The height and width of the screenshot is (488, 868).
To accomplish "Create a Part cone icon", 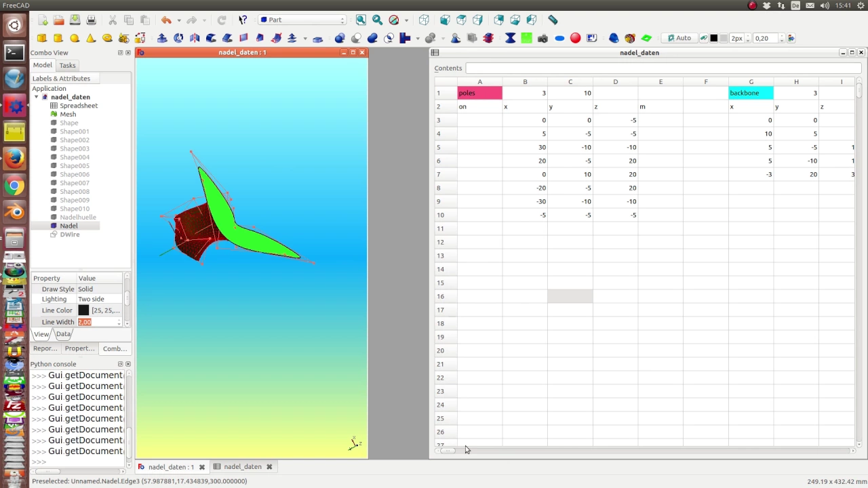I will [x=91, y=39].
